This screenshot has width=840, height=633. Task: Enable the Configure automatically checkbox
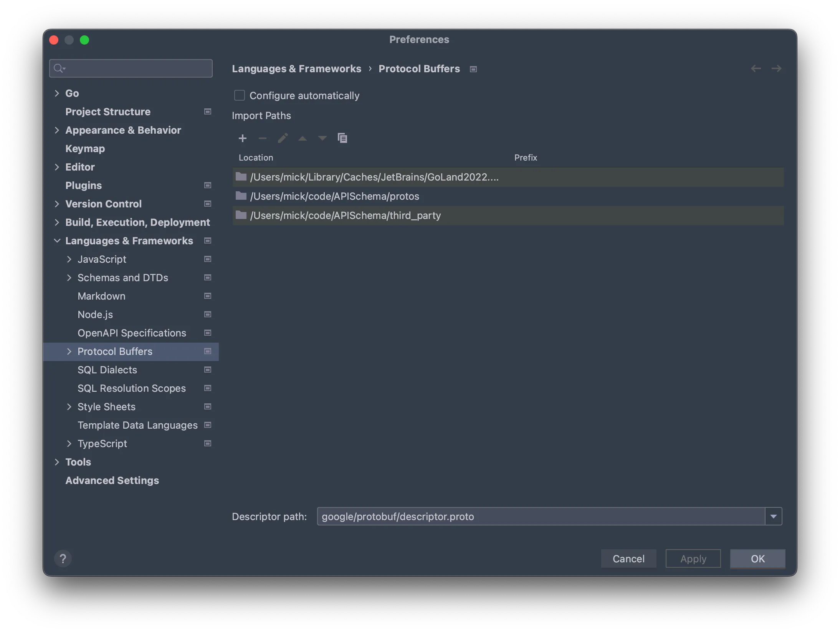[x=240, y=95]
